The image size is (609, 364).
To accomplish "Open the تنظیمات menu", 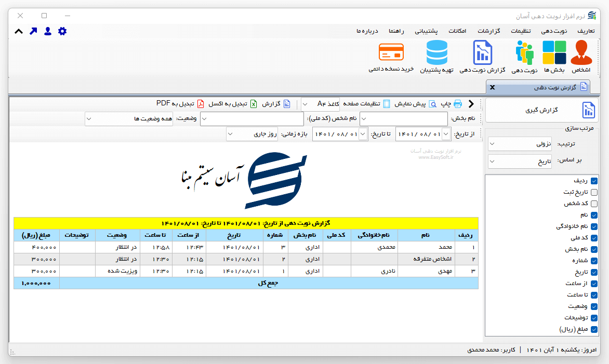I will coord(521,31).
